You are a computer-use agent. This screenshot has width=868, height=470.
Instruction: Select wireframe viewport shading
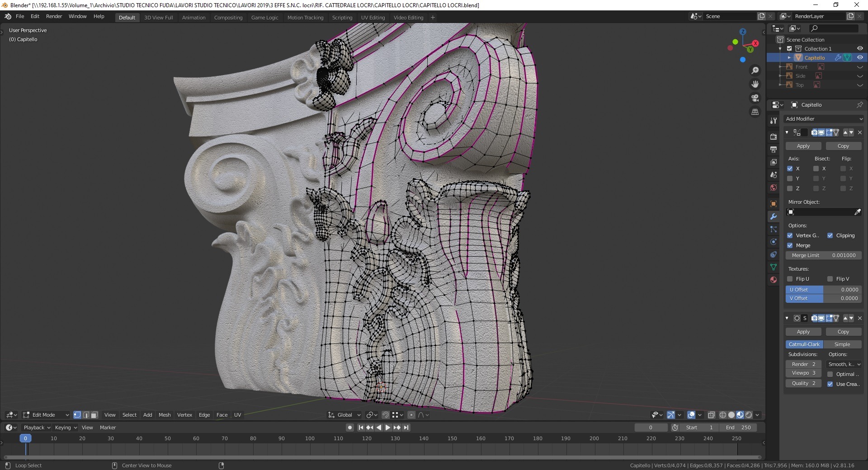point(723,415)
